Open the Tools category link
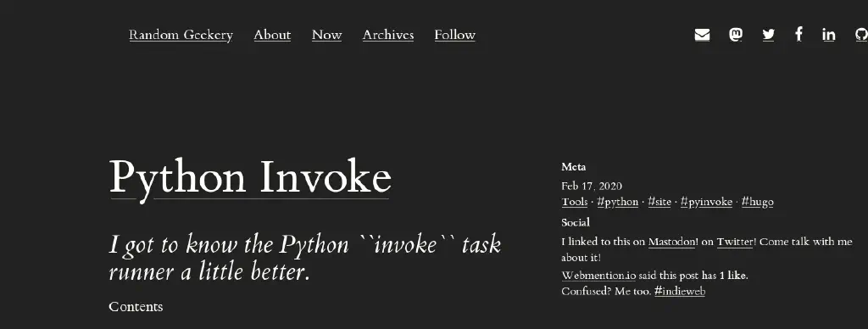Image resolution: width=868 pixels, height=329 pixels. point(575,202)
